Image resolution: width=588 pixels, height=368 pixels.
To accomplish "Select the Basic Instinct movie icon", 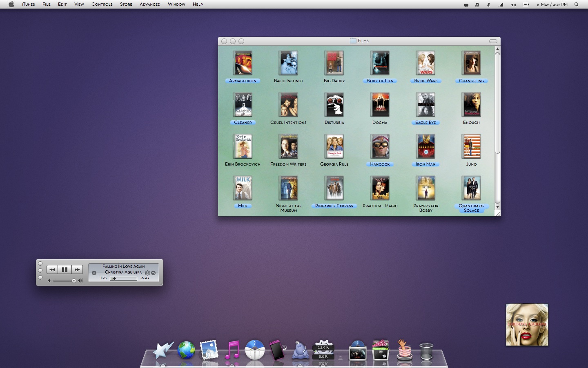I will tap(289, 63).
